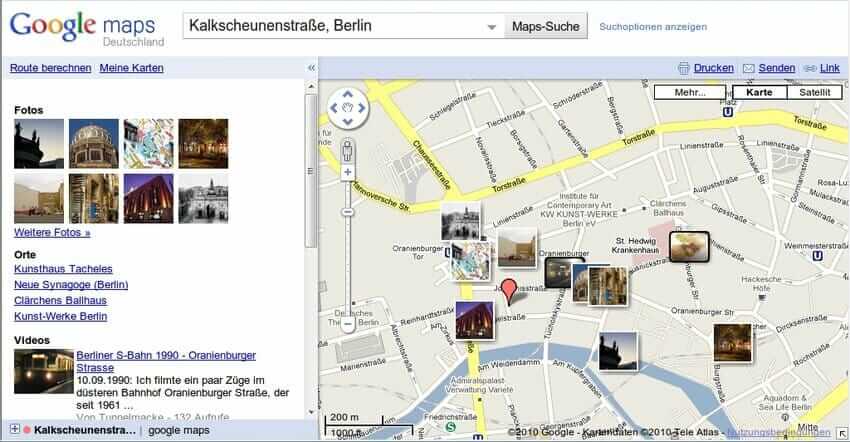Click the printer icon next to Drucken

(x=684, y=68)
